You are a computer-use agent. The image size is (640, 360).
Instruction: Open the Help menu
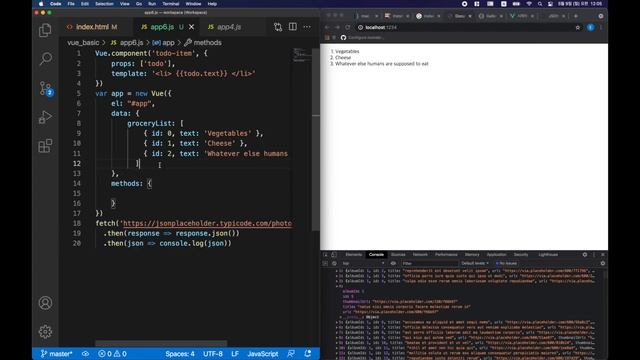pyautogui.click(x=212, y=4)
